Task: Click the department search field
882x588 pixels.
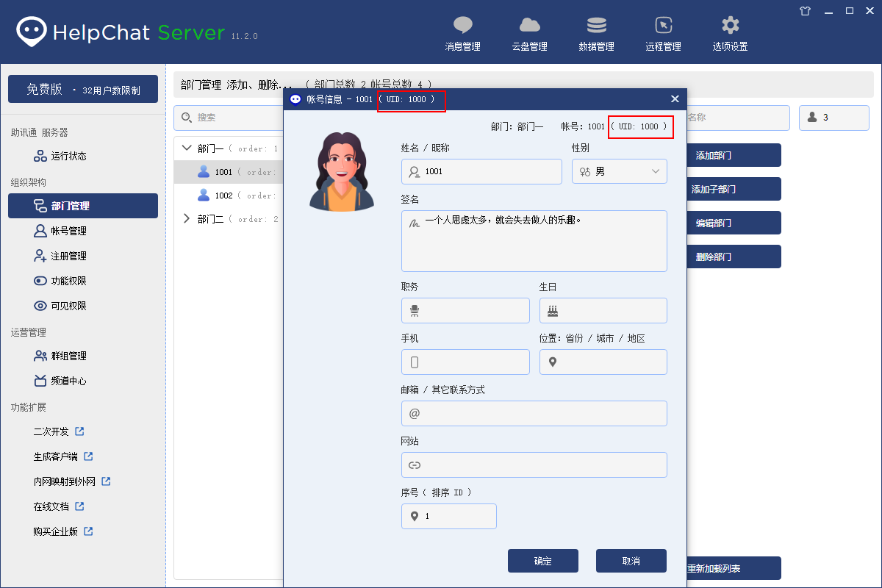Action: coord(229,117)
